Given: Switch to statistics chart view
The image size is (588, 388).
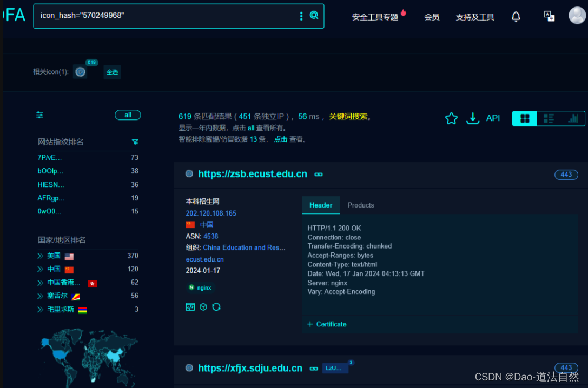Looking at the screenshot, I should [572, 118].
